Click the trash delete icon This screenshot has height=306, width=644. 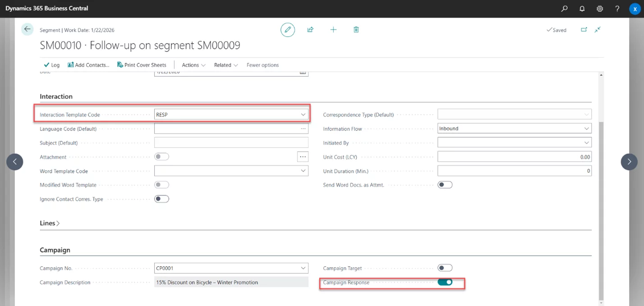pos(356,30)
